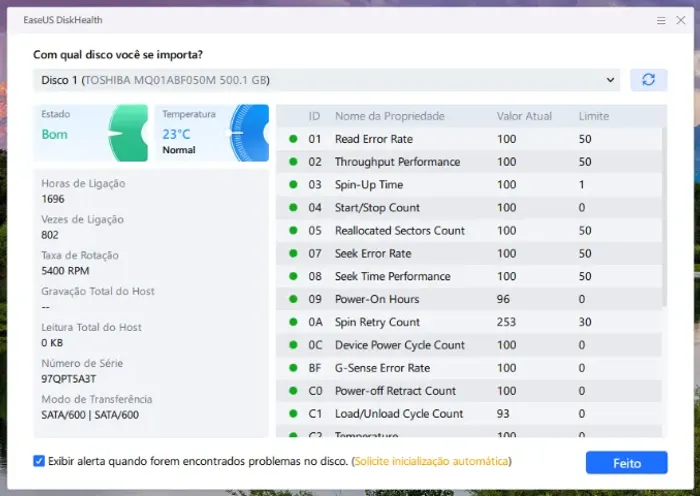Screen dimensions: 700x496
Task: Click the refresh disk list icon
Action: (648, 80)
